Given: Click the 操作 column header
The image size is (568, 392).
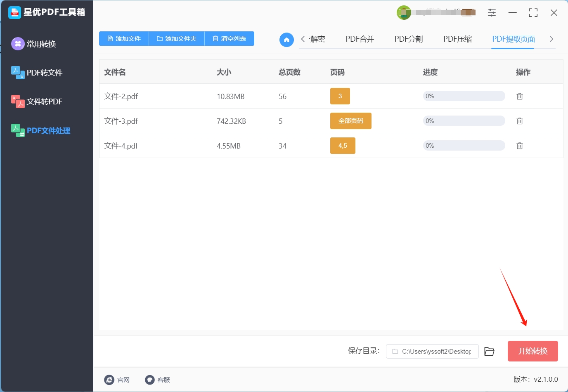Looking at the screenshot, I should coord(523,72).
